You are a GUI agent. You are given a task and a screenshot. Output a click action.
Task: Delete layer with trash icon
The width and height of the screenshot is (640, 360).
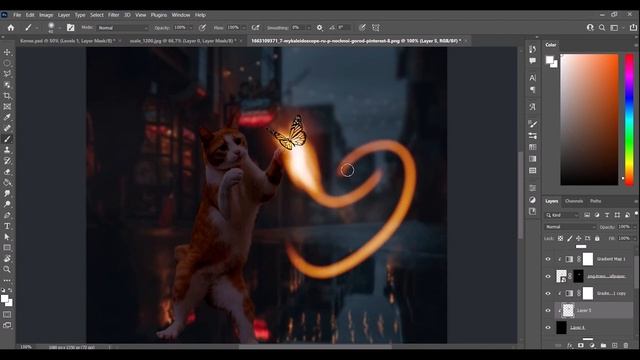pos(626,345)
